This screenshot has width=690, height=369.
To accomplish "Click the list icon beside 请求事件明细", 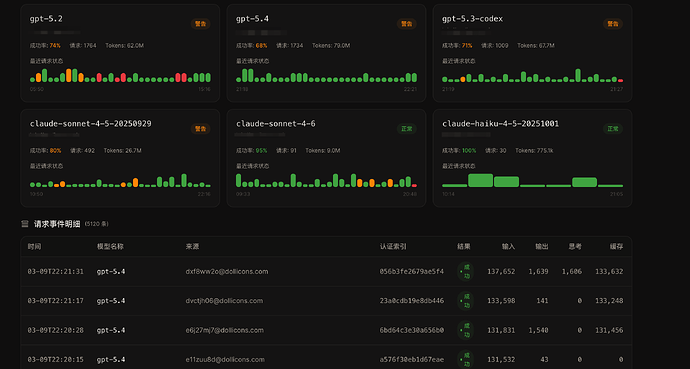I will tap(25, 224).
